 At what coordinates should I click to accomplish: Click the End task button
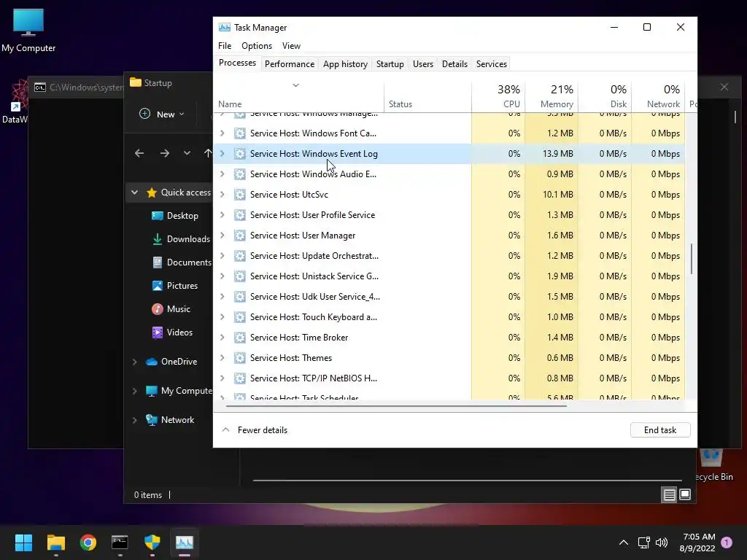click(x=659, y=430)
